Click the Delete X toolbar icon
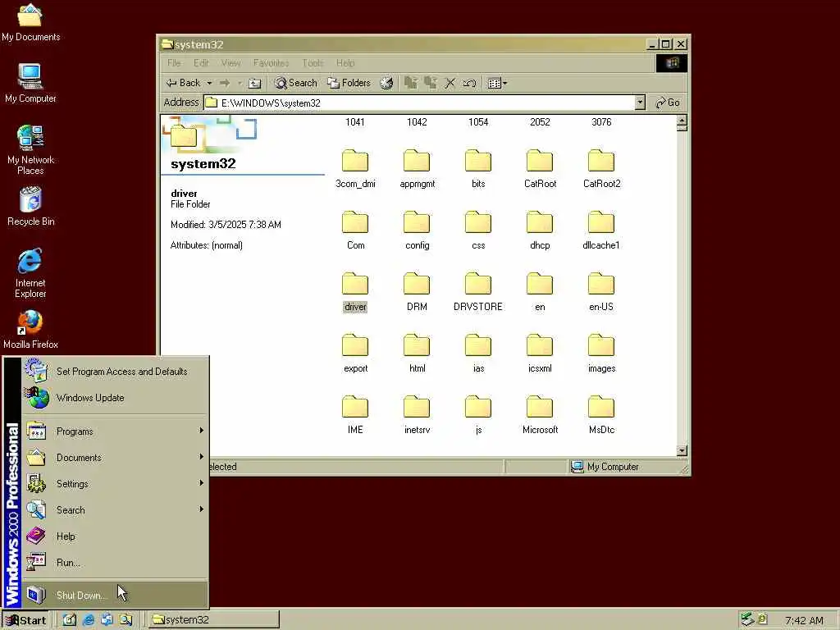Viewport: 840px width, 630px height. (450, 83)
